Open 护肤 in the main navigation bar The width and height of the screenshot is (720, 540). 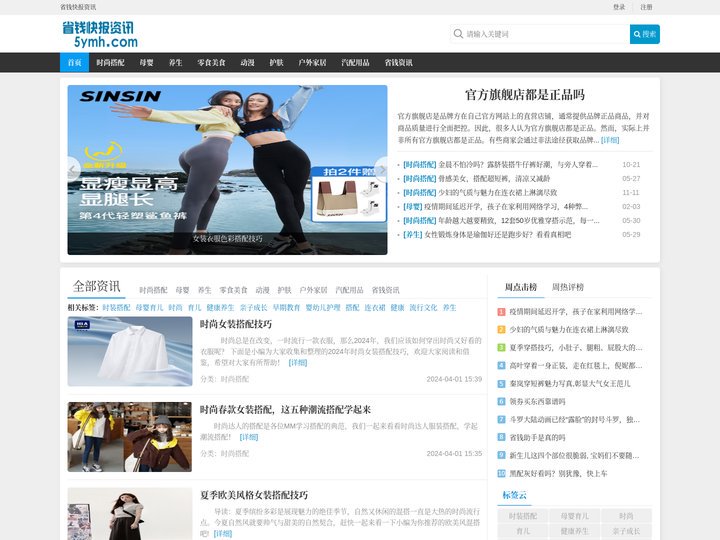(276, 62)
